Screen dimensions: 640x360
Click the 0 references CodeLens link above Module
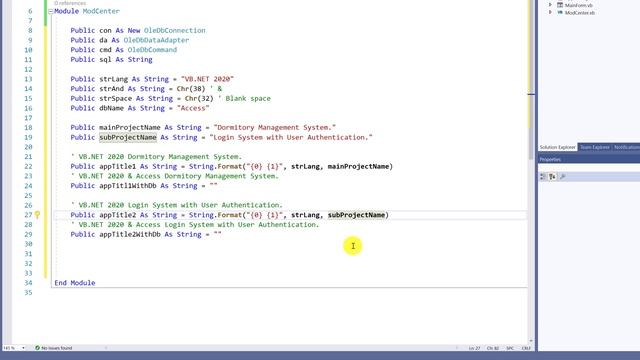[x=70, y=3]
